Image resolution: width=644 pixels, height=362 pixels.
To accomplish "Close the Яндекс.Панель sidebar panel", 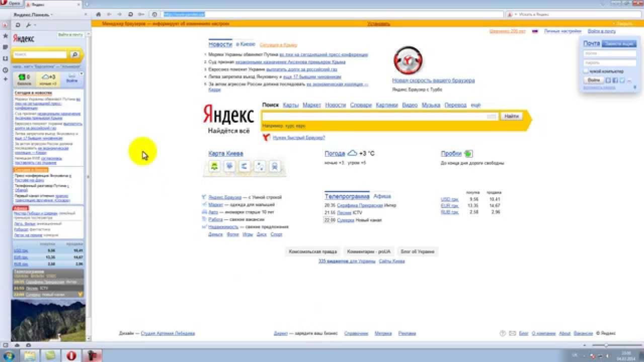I will coord(85,15).
